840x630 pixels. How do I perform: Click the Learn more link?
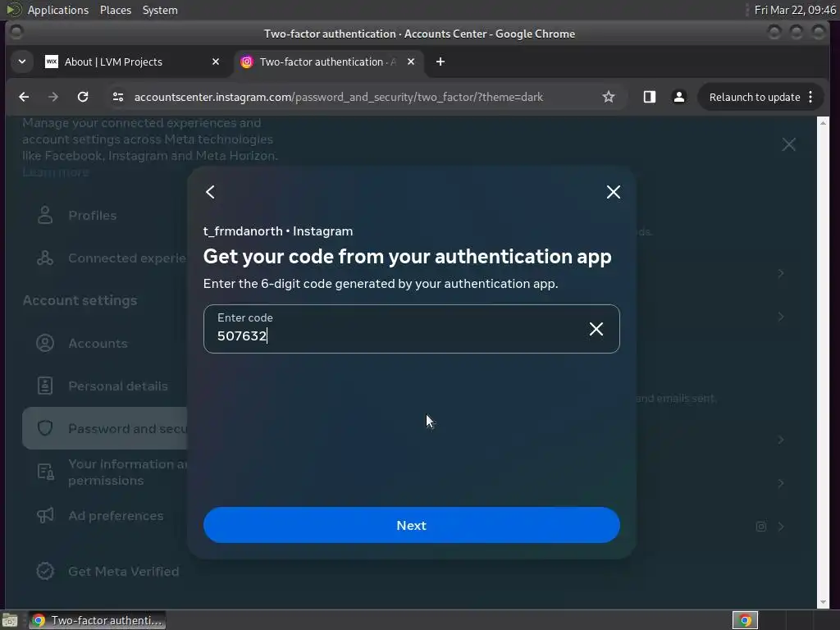(56, 172)
